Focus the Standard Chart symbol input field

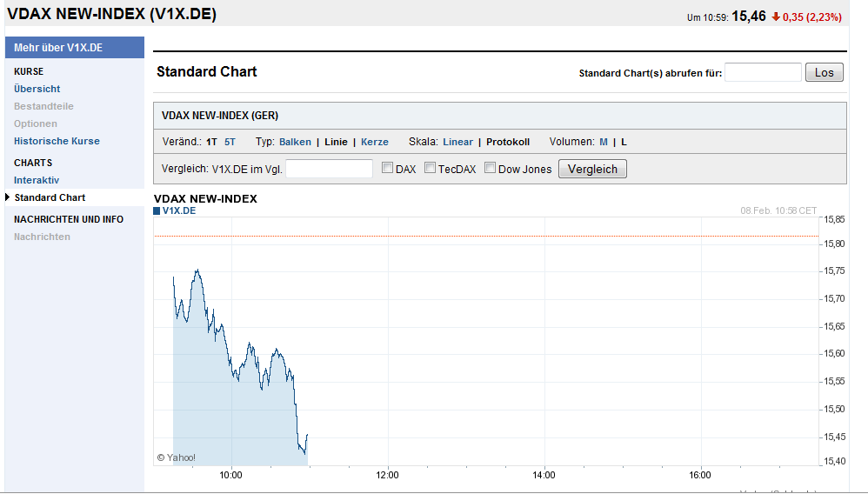[x=763, y=72]
